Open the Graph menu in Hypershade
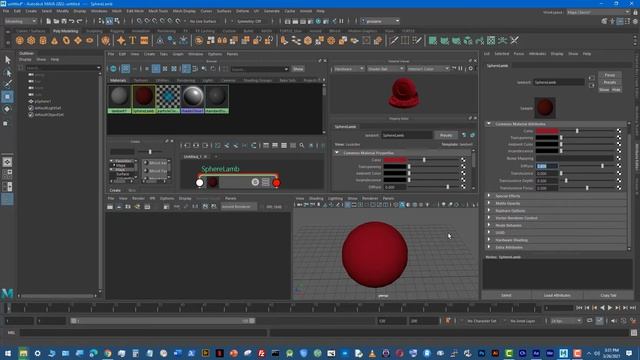 pyautogui.click(x=178, y=54)
